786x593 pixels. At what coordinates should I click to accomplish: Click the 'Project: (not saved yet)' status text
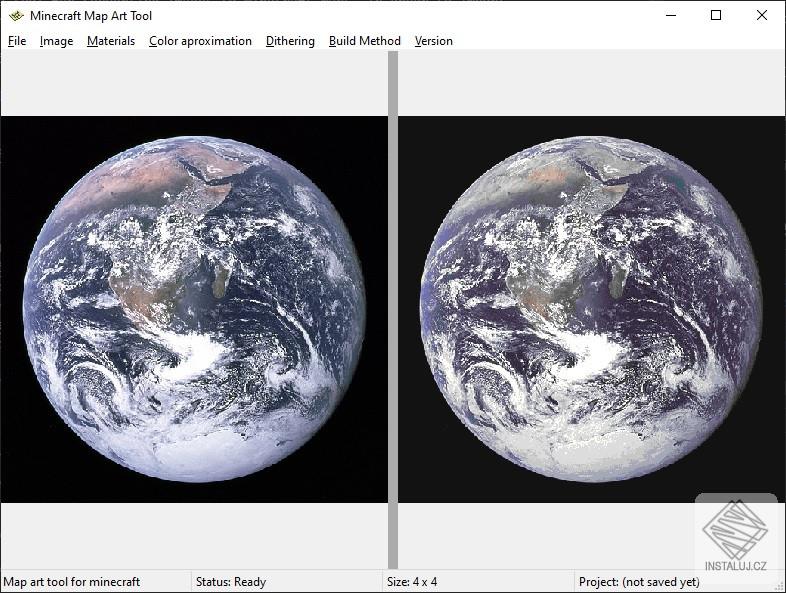tap(639, 581)
